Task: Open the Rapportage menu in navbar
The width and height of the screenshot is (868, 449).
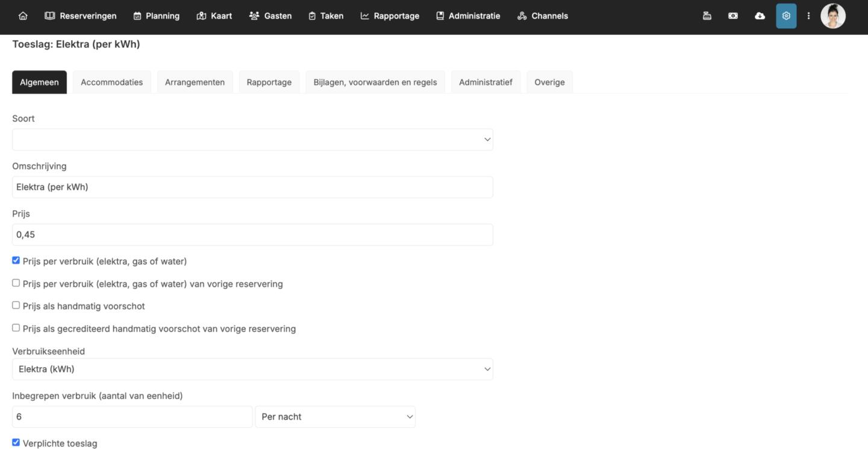Action: point(390,16)
